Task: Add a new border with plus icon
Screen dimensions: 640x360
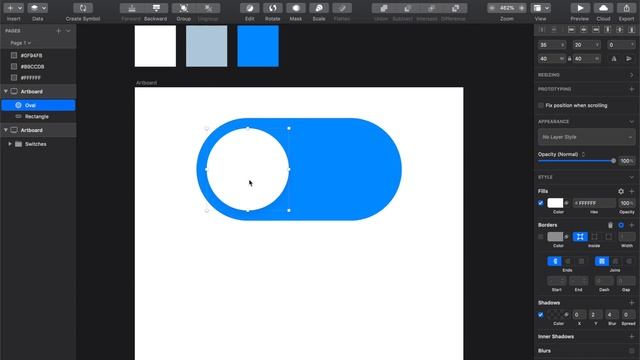Action: (631, 225)
